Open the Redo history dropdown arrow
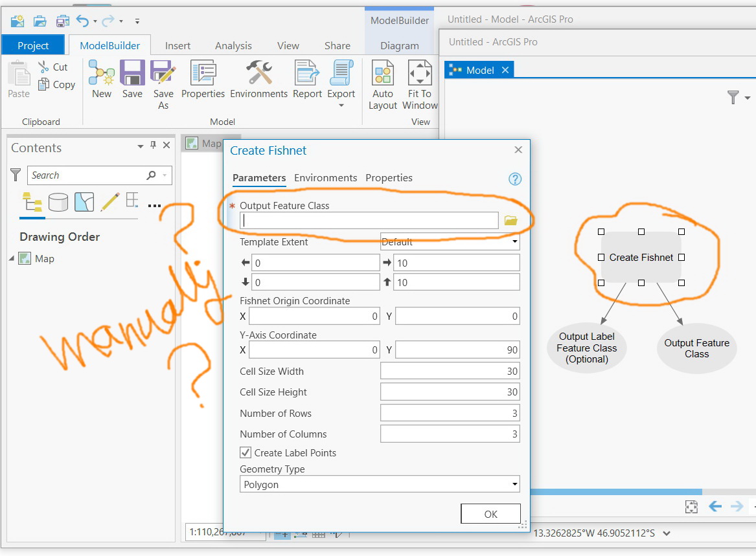This screenshot has width=756, height=556. (x=121, y=21)
